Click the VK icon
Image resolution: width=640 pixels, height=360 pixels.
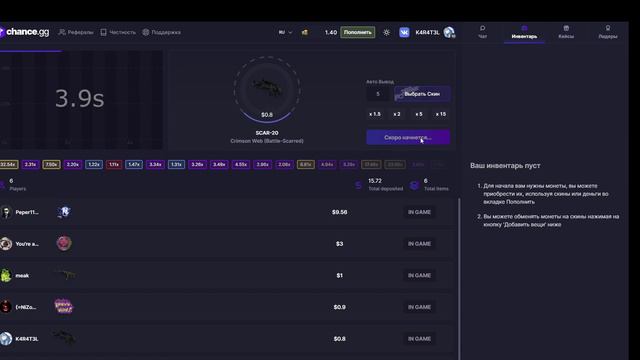[x=404, y=32]
